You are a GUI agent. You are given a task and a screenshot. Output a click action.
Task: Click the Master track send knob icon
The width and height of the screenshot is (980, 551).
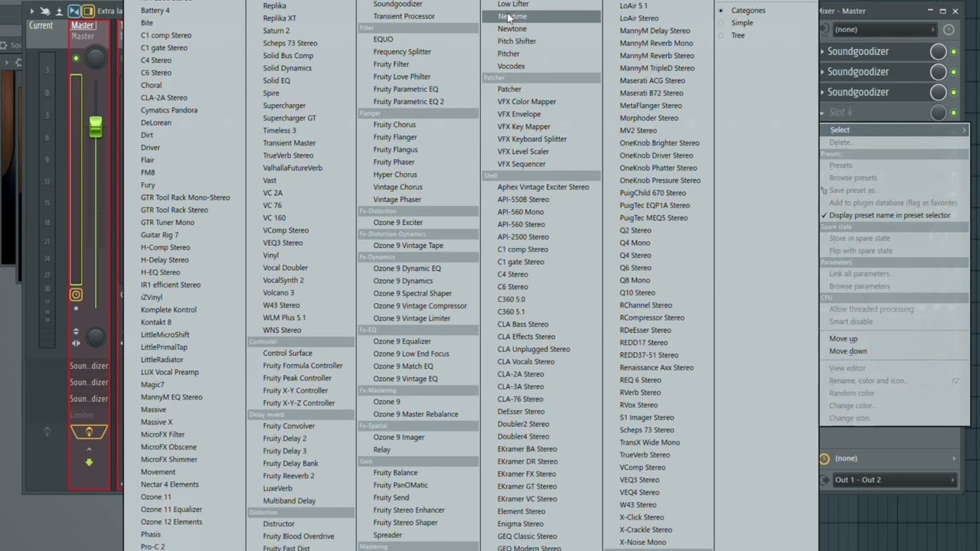(89, 432)
